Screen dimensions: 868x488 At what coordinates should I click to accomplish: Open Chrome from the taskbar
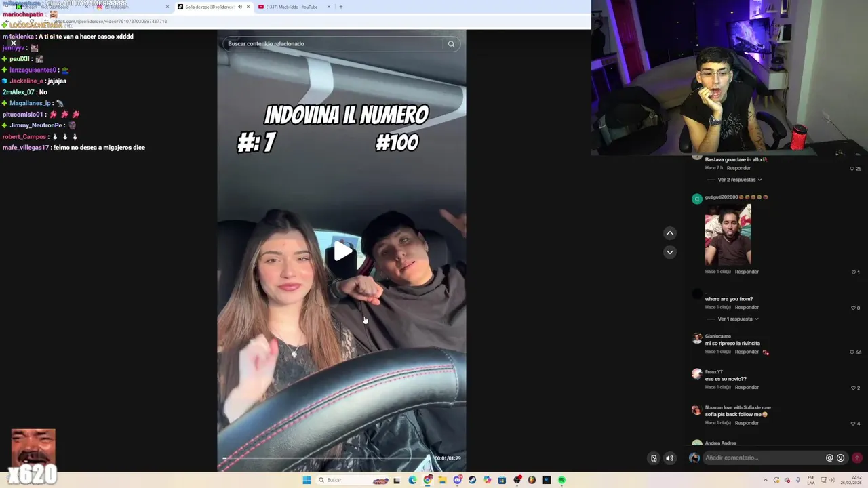427,480
